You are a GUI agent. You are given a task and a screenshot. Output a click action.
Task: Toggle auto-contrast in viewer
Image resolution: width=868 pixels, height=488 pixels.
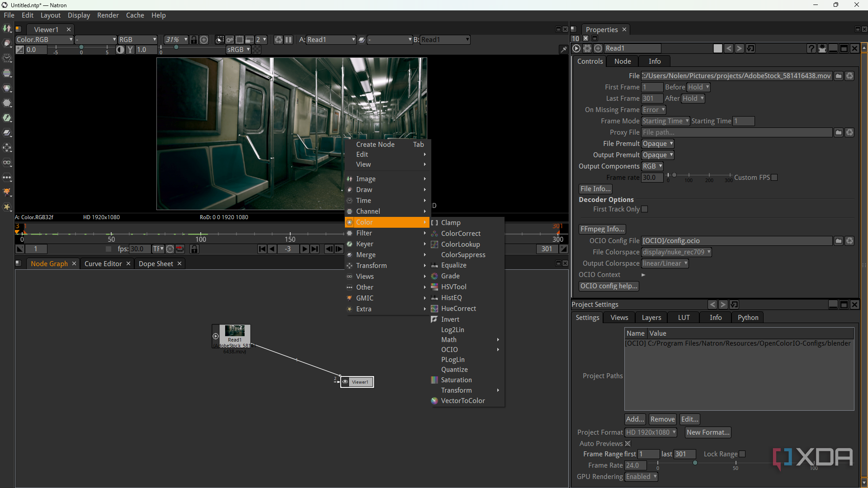pos(120,50)
